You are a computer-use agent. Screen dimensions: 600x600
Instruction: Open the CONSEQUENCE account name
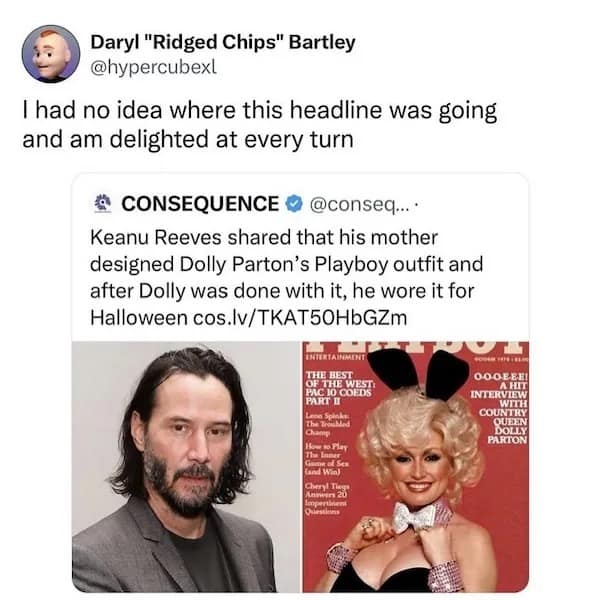click(200, 204)
